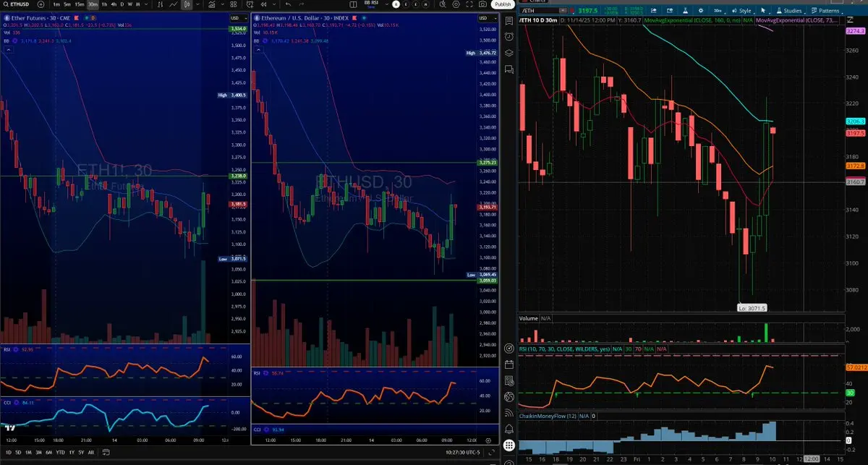The width and height of the screenshot is (868, 465).
Task: Click the RSI study label in thinkorswim
Action: pos(564,349)
